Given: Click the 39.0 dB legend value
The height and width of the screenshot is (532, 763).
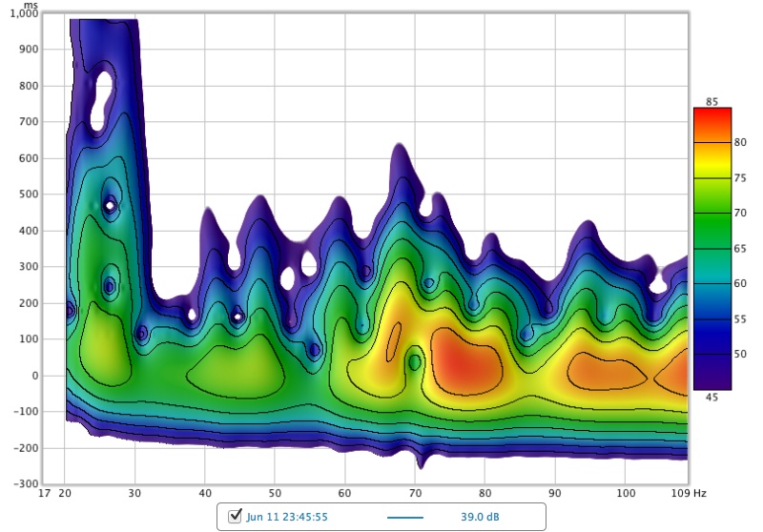Looking at the screenshot, I should [480, 517].
